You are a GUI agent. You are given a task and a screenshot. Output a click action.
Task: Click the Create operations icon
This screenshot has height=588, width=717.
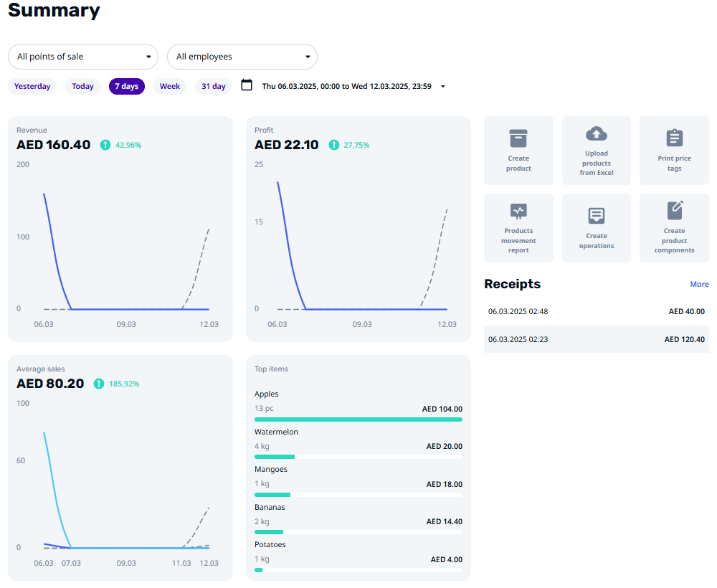click(597, 216)
